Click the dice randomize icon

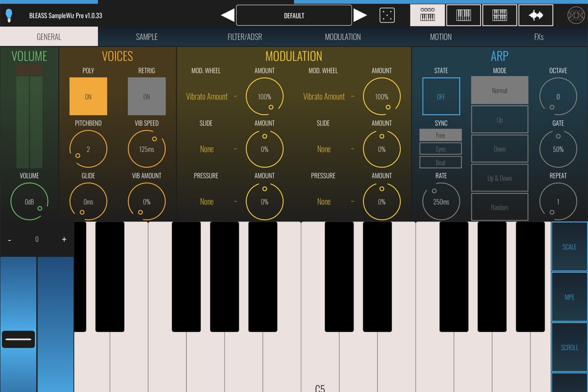pos(387,16)
